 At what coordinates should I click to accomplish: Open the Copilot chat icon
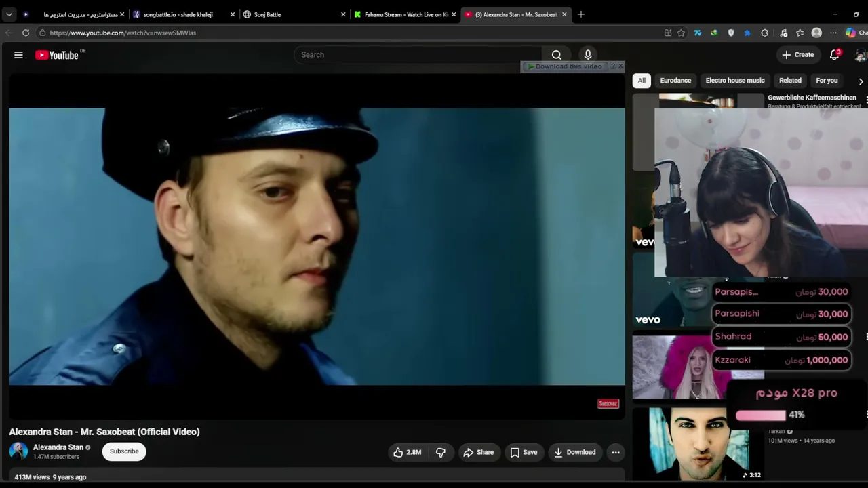[x=851, y=33]
